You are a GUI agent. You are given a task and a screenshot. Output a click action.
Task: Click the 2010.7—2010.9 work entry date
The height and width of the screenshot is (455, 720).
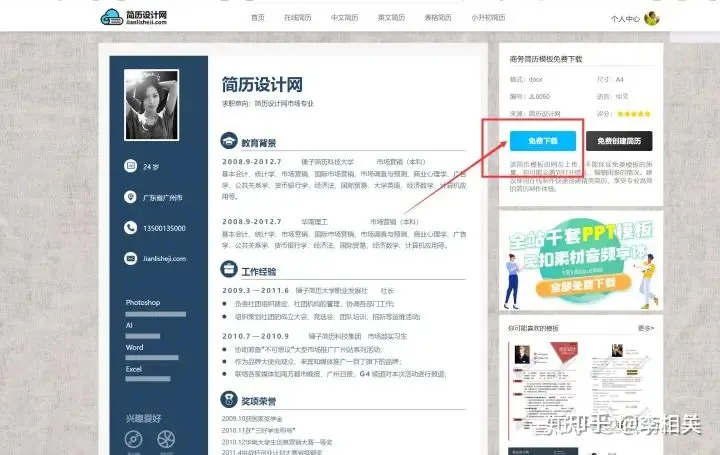[x=256, y=336]
